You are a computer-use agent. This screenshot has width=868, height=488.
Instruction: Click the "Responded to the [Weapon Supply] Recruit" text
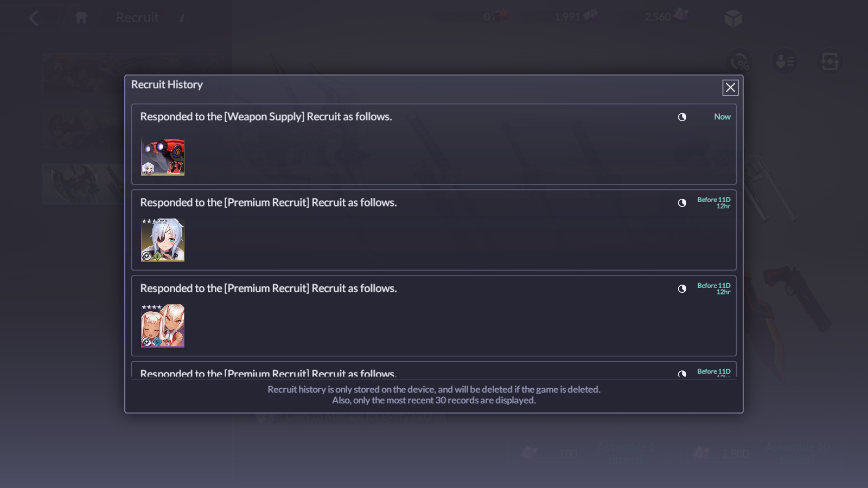point(266,117)
